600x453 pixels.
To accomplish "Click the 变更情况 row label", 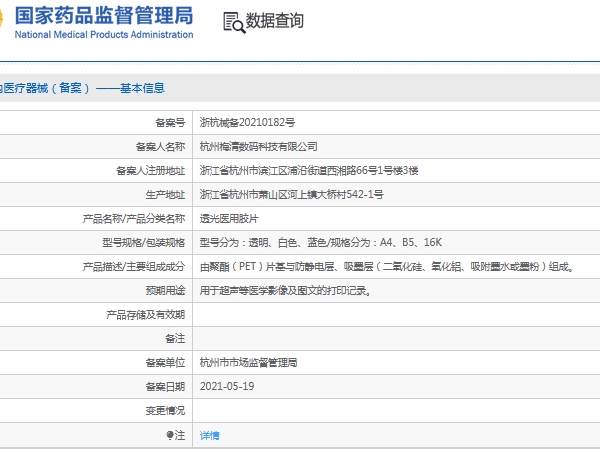I will 165,411.
